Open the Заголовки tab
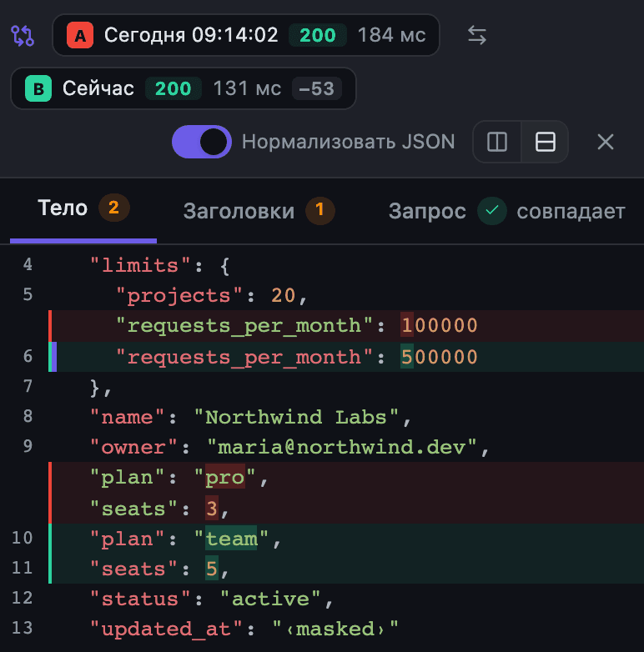 pos(259,211)
